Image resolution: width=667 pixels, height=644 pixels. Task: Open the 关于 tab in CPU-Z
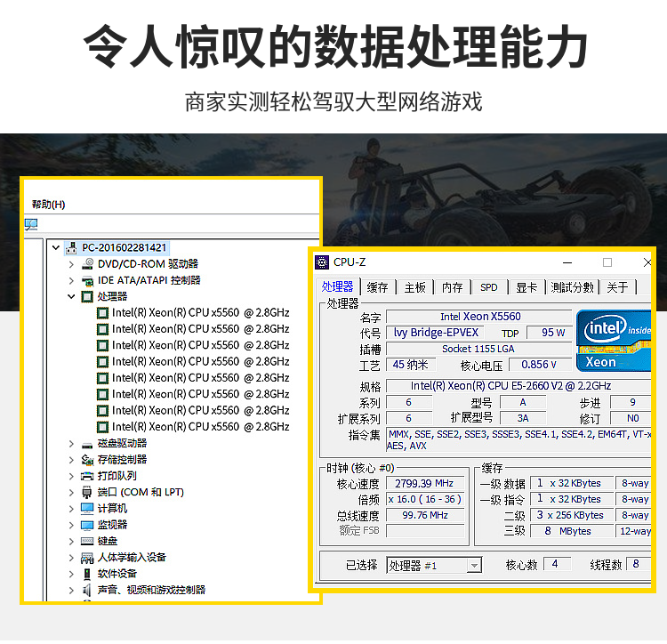(618, 287)
